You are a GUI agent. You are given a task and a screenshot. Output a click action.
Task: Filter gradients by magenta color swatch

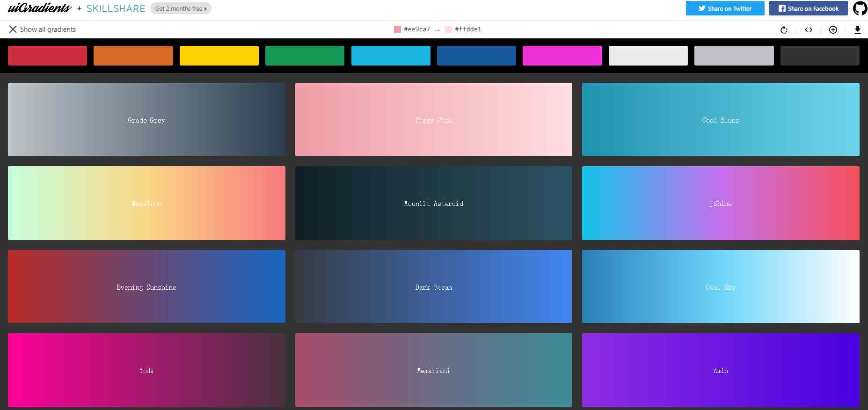[562, 56]
